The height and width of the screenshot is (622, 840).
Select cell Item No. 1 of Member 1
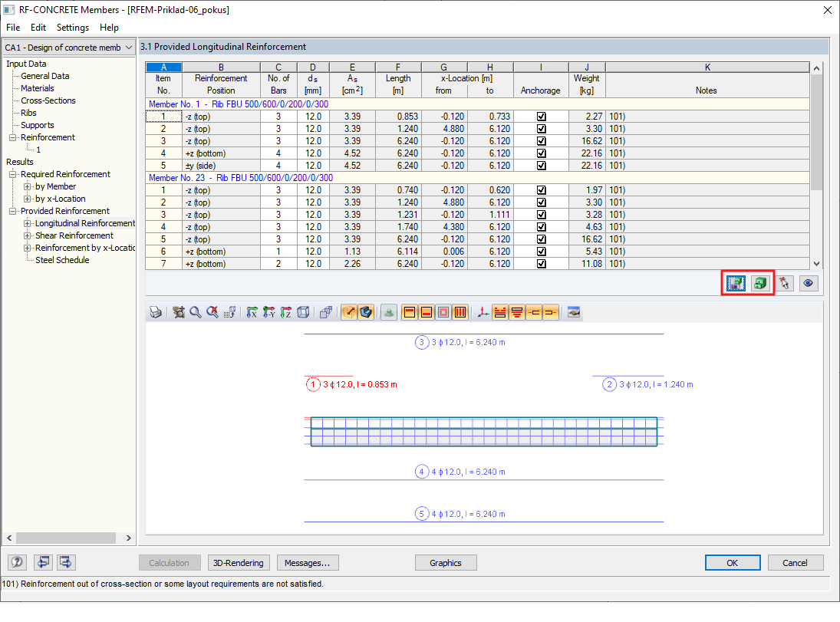[x=163, y=117]
